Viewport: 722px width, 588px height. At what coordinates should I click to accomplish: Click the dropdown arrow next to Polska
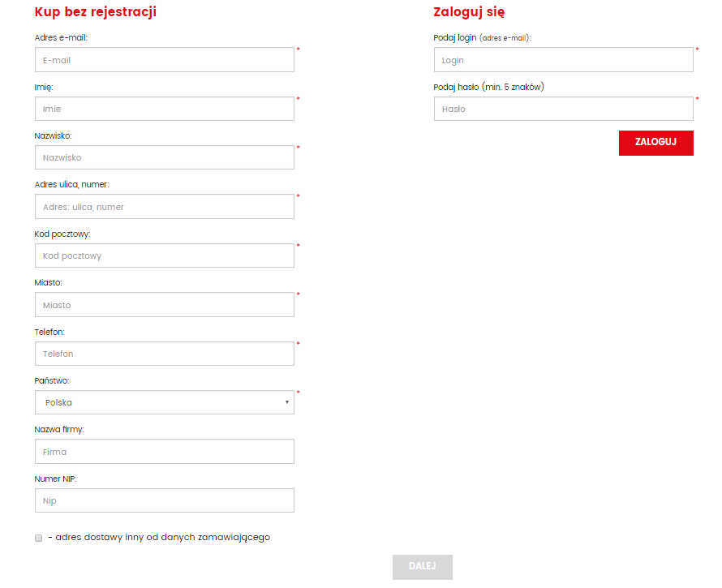click(x=287, y=402)
